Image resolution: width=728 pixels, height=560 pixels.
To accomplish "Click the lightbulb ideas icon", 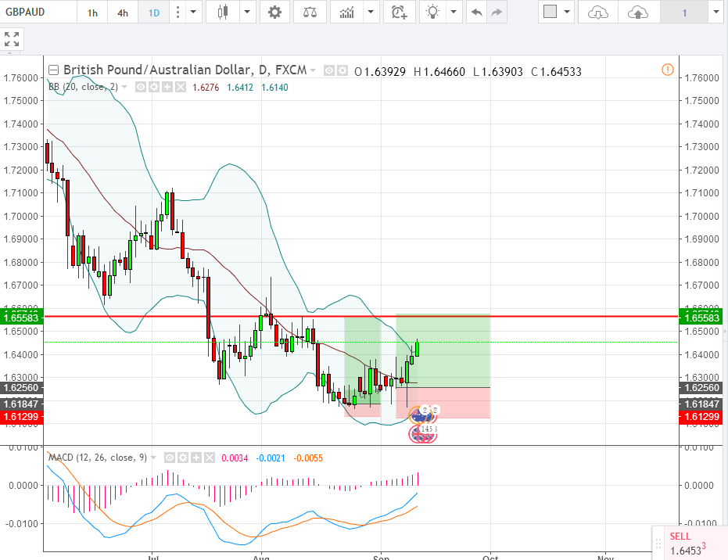I will coord(432,12).
